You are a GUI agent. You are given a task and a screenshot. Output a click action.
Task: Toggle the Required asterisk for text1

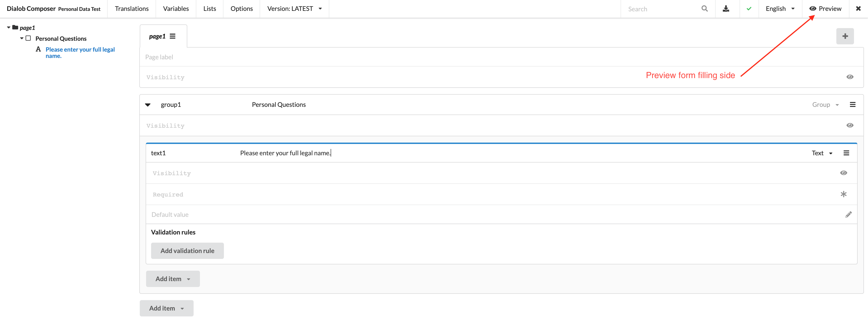pyautogui.click(x=844, y=194)
